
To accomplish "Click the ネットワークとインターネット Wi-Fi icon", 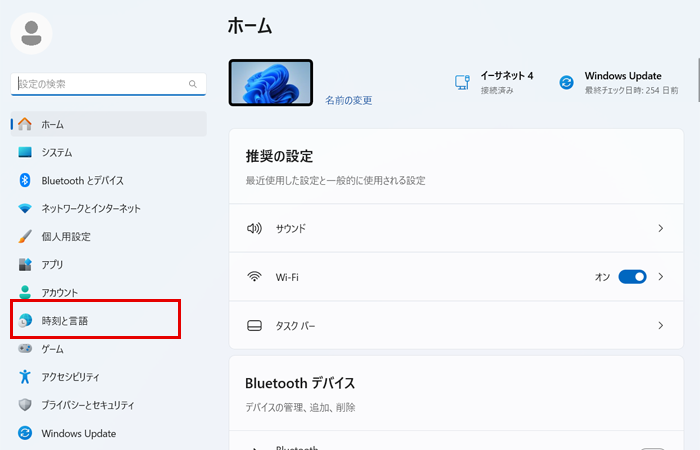I will (25, 208).
